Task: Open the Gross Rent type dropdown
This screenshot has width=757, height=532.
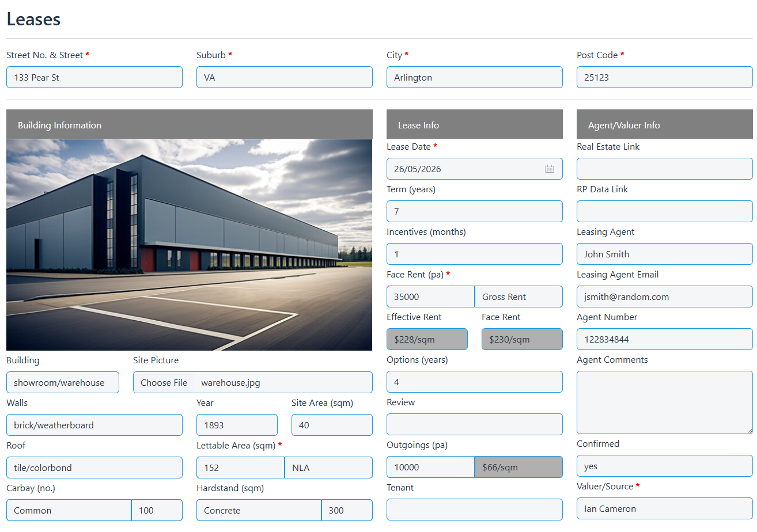Action: click(518, 297)
